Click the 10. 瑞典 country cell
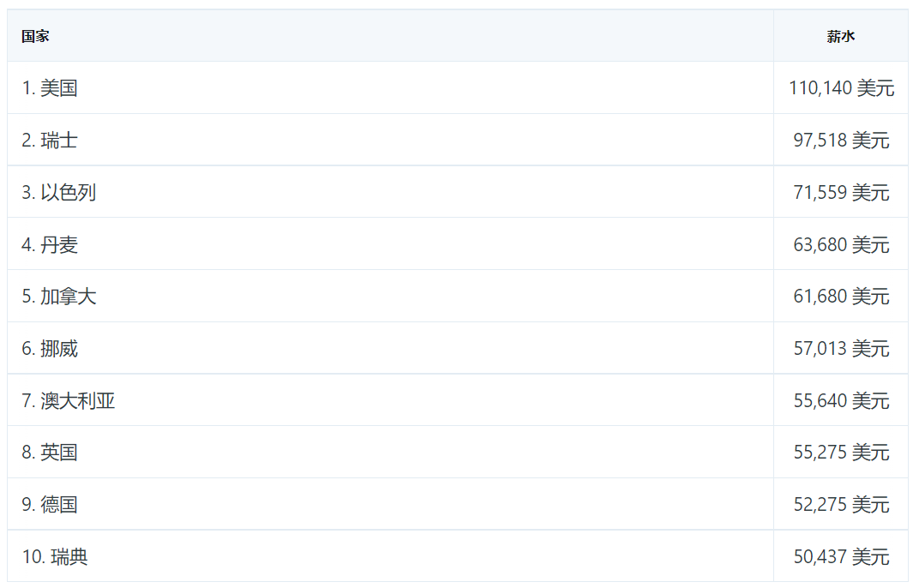919x588 pixels. click(x=55, y=556)
